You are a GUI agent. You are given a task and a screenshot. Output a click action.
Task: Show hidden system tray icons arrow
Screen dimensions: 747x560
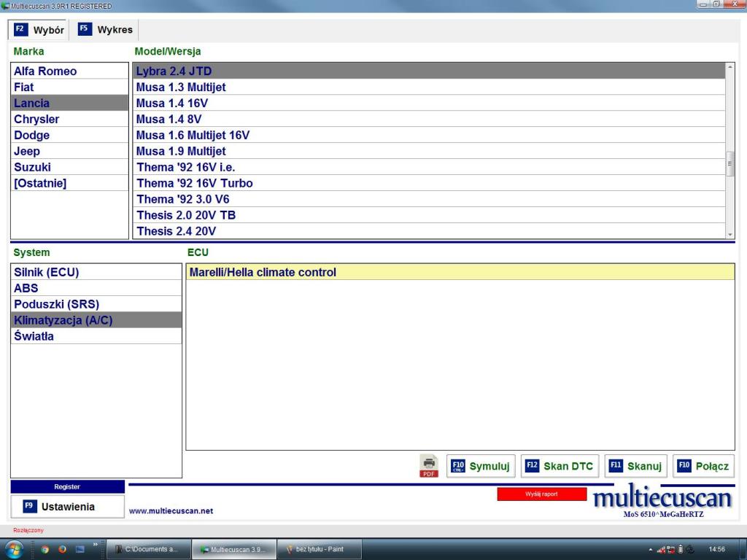650,550
